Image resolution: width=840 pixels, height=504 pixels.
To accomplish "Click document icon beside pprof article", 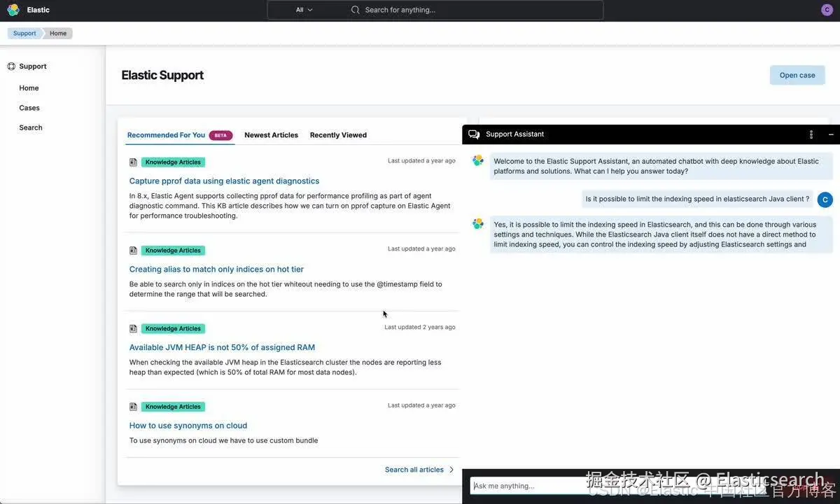I will click(x=133, y=162).
